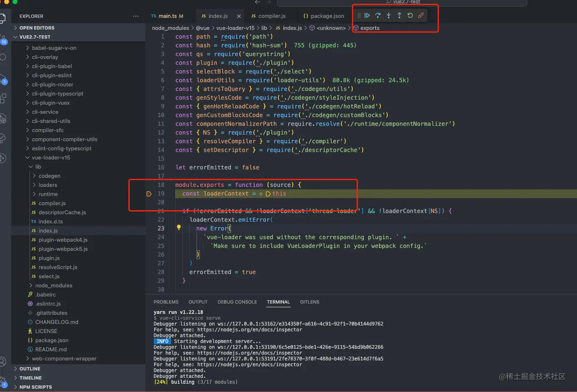Collapse the VUE2.7-TEST root folder
The height and width of the screenshot is (392, 577).
click(x=78, y=37)
